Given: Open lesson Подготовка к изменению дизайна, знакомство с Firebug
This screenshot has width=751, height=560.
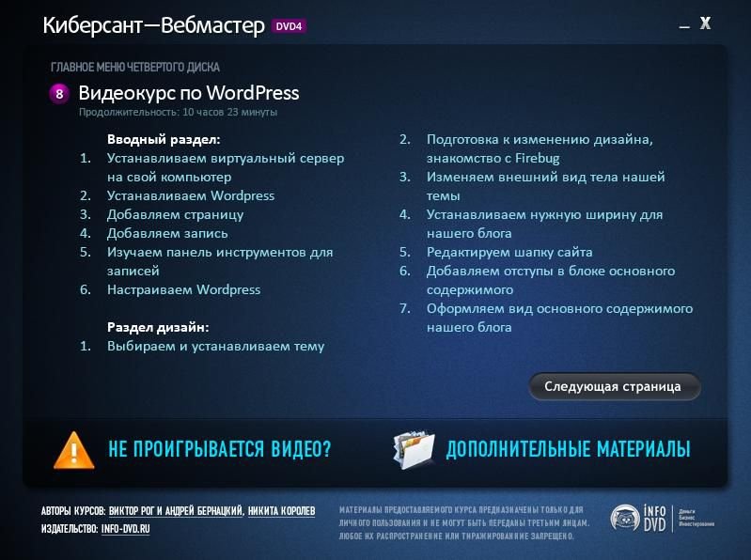Looking at the screenshot, I should 540,148.
